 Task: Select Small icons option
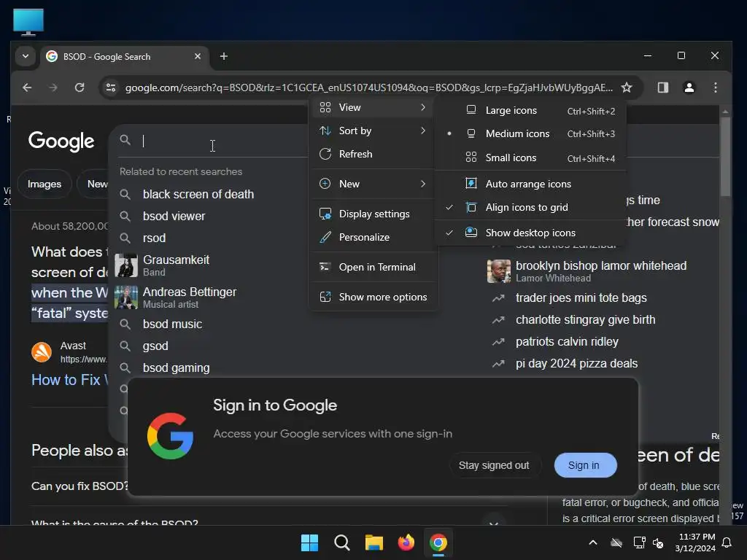coord(531,157)
